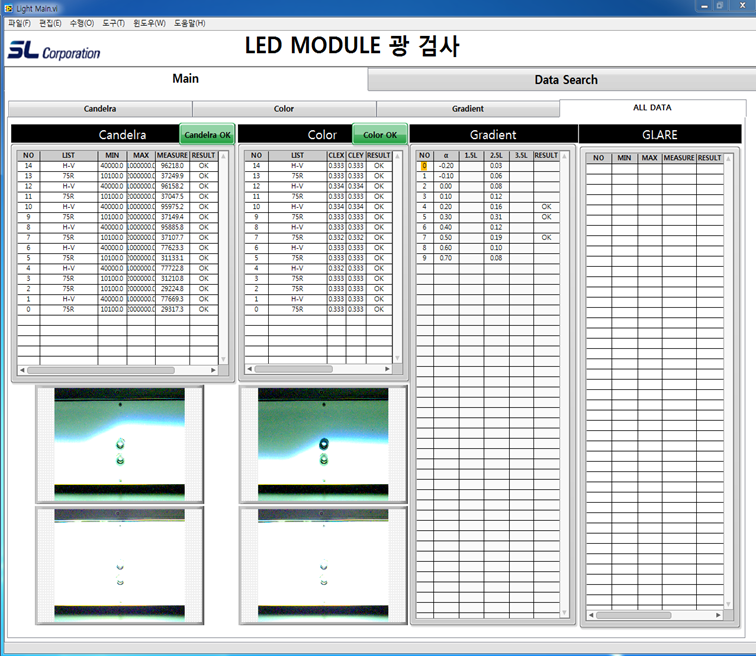
Task: Select highlighted row 0 cell in Gradient table
Action: pos(424,166)
